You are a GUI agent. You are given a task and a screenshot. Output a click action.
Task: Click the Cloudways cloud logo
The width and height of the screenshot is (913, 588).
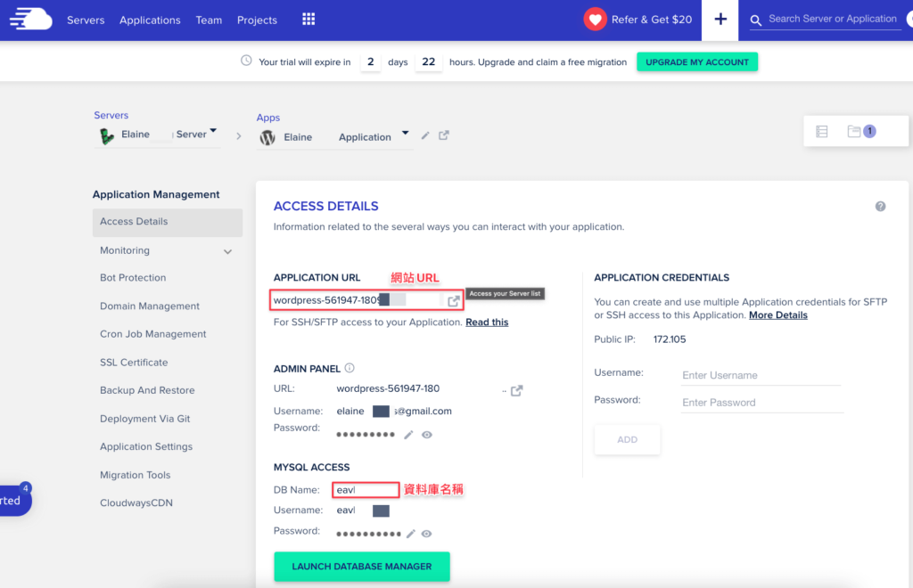(x=31, y=20)
